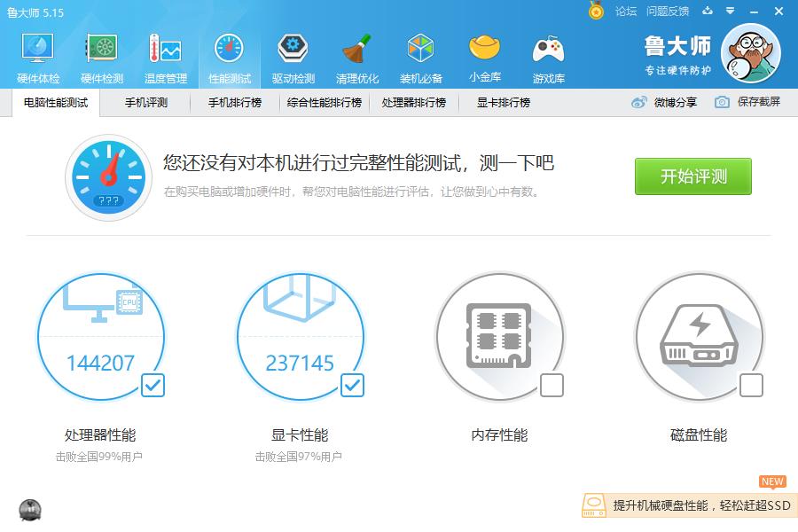The width and height of the screenshot is (798, 532).
Task: Open 显卡排行榜 tab
Action: pos(504,103)
